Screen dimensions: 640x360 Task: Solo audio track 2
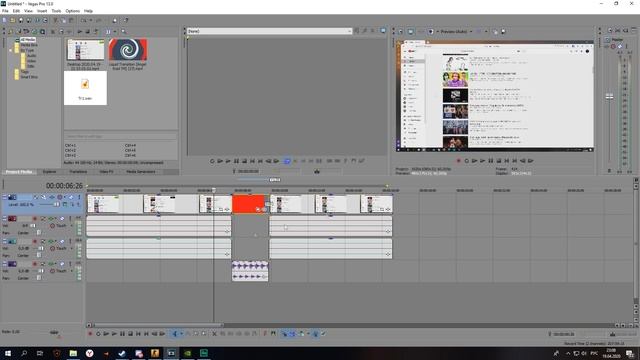tap(70, 219)
